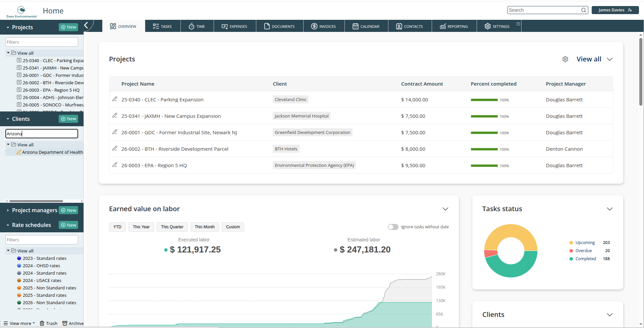Viewport: 644px width, 328px height.
Task: Open the Reporting tab
Action: [x=454, y=26]
